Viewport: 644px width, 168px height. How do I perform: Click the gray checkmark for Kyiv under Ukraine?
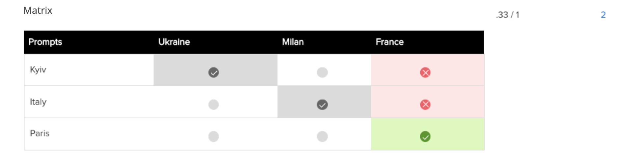pos(213,72)
